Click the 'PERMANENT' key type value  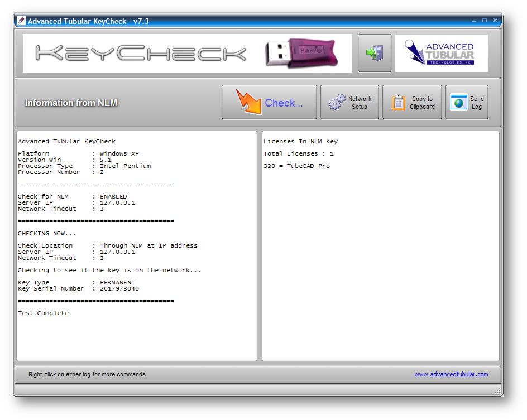(x=117, y=282)
